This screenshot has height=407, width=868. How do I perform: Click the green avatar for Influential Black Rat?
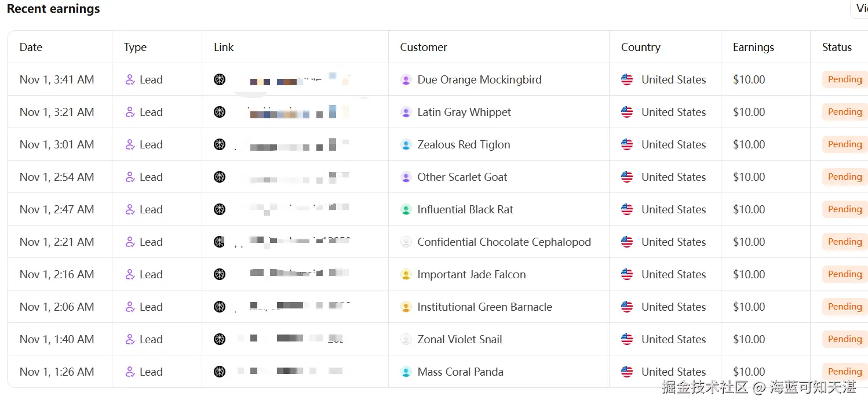point(406,210)
